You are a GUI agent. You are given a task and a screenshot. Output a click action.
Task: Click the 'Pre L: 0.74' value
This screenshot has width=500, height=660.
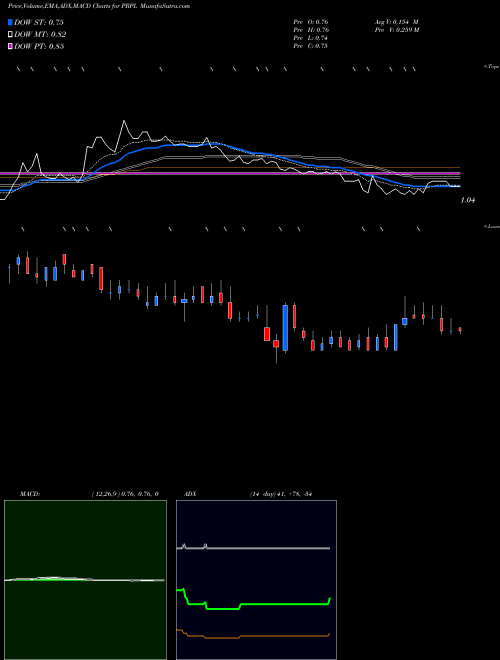pyautogui.click(x=311, y=38)
